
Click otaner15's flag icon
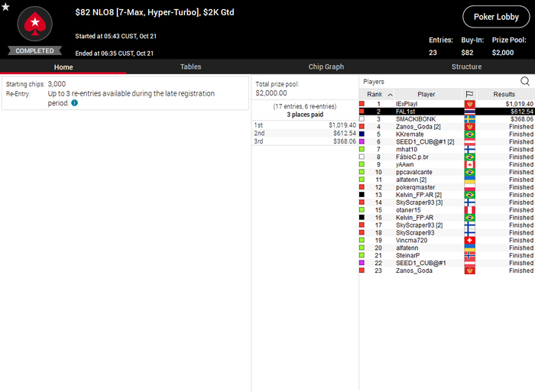[469, 210]
